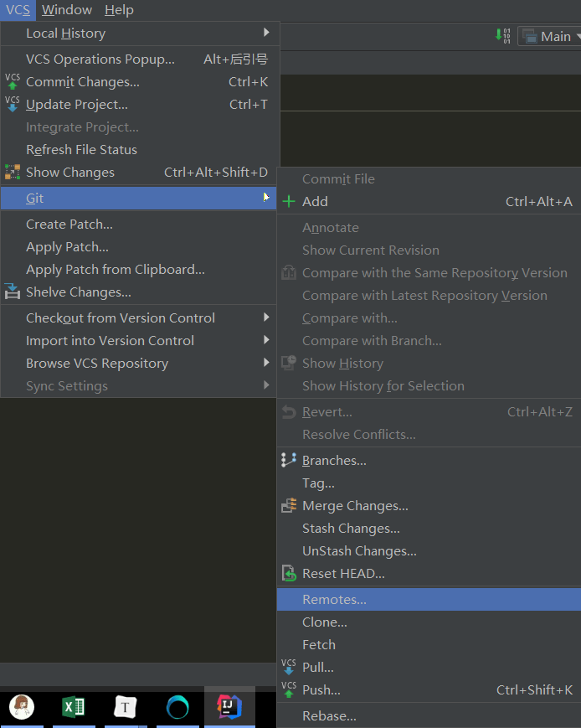Choose Push... in the Git submenu
Image resolution: width=581 pixels, height=728 pixels.
[x=321, y=690]
